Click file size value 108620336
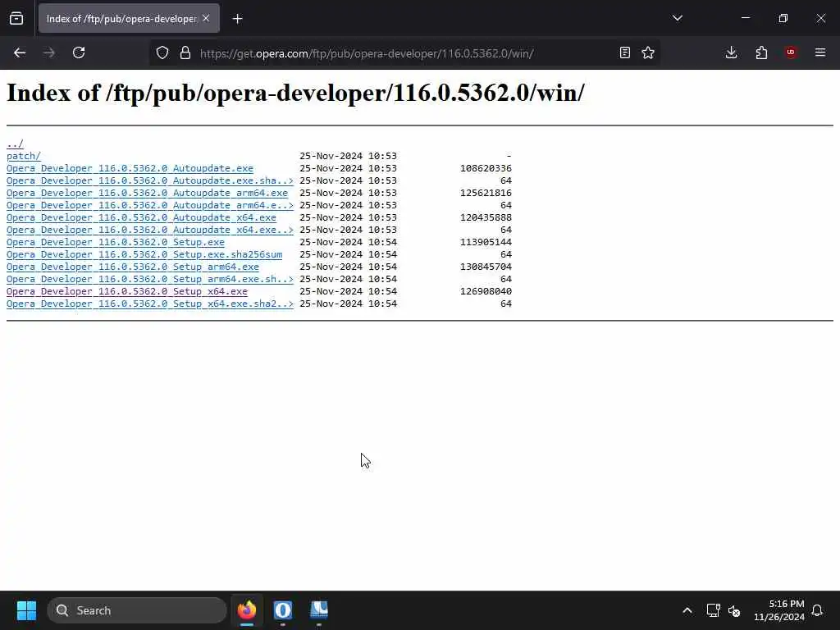The width and height of the screenshot is (840, 630). click(486, 168)
